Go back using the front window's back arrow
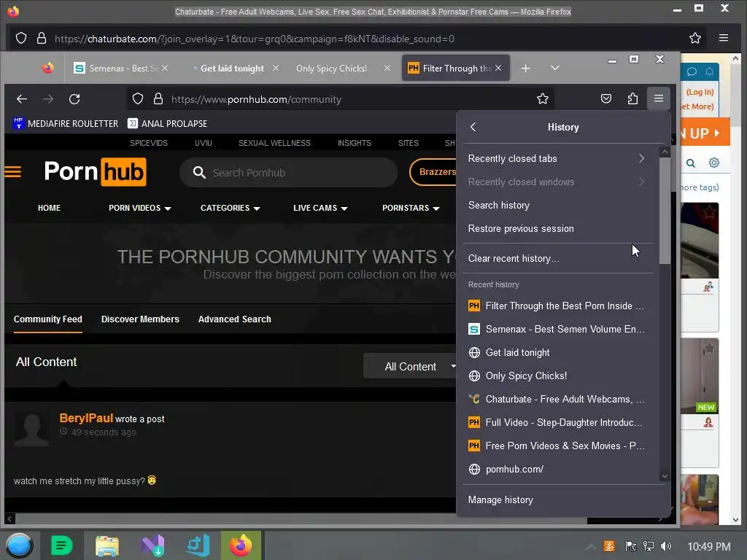Image resolution: width=747 pixels, height=560 pixels. pos(22,99)
